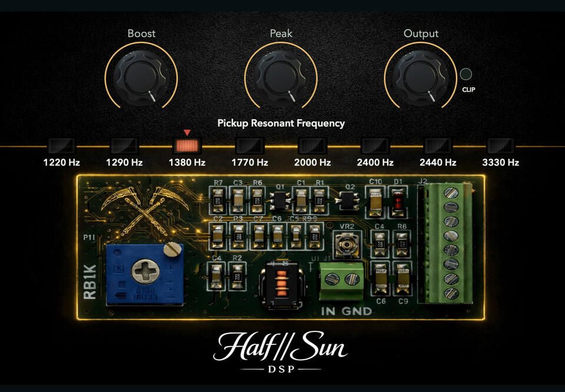The height and width of the screenshot is (392, 565).
Task: Click the blue trimmer potentiometer
Action: (144, 275)
